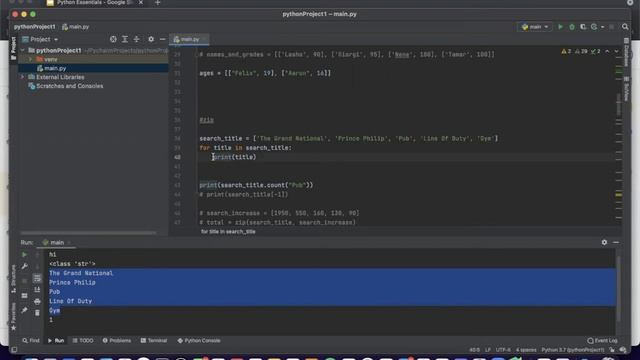This screenshot has height=360, width=640.
Task: Open the Problems tool window
Action: (x=117, y=340)
